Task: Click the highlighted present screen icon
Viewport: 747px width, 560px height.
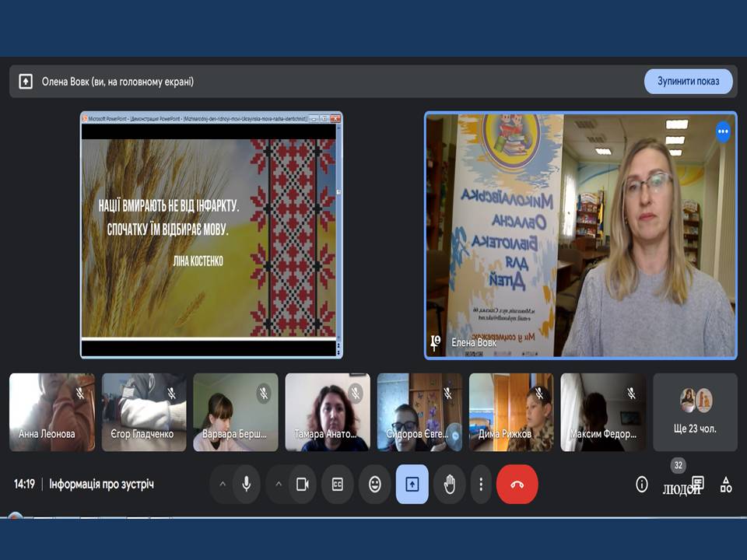Action: coord(412,484)
